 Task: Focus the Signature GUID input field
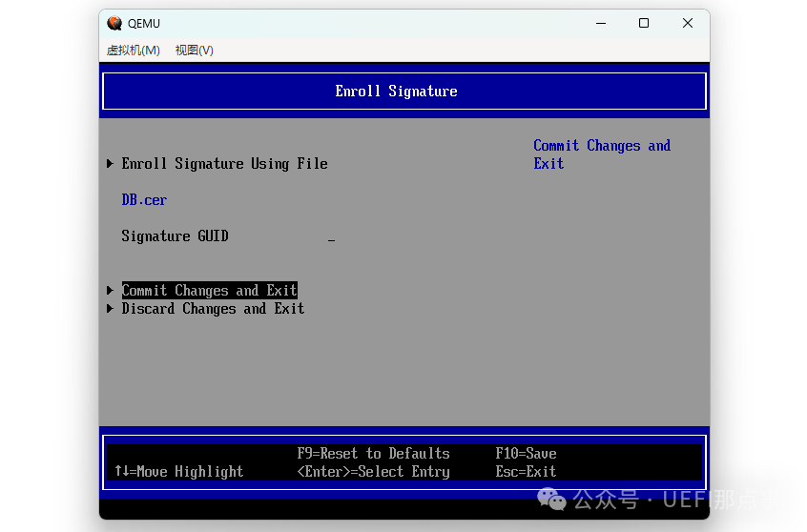[331, 237]
